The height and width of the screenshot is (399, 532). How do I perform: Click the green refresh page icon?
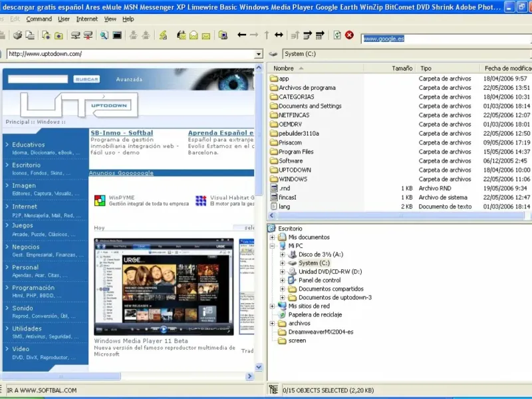pyautogui.click(x=337, y=35)
